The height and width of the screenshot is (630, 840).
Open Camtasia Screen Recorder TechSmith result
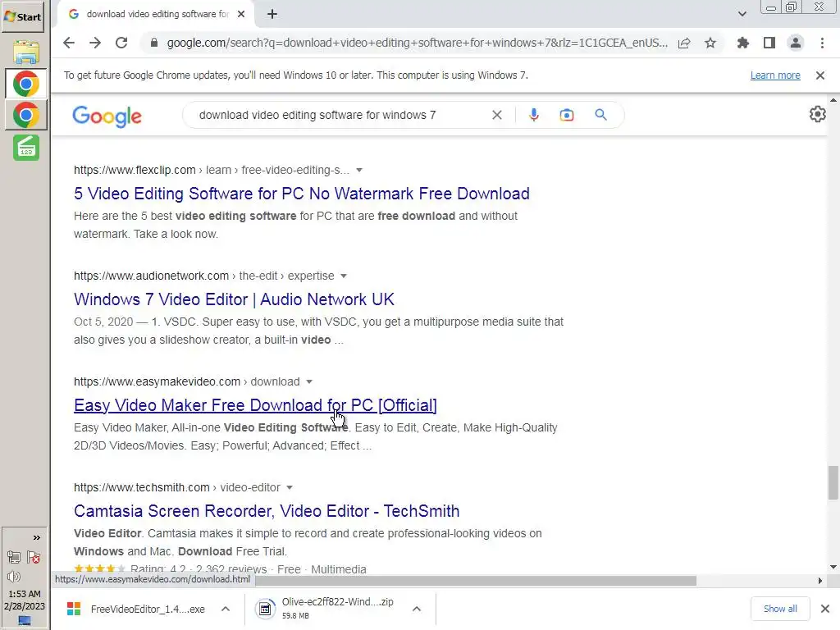pyautogui.click(x=267, y=510)
